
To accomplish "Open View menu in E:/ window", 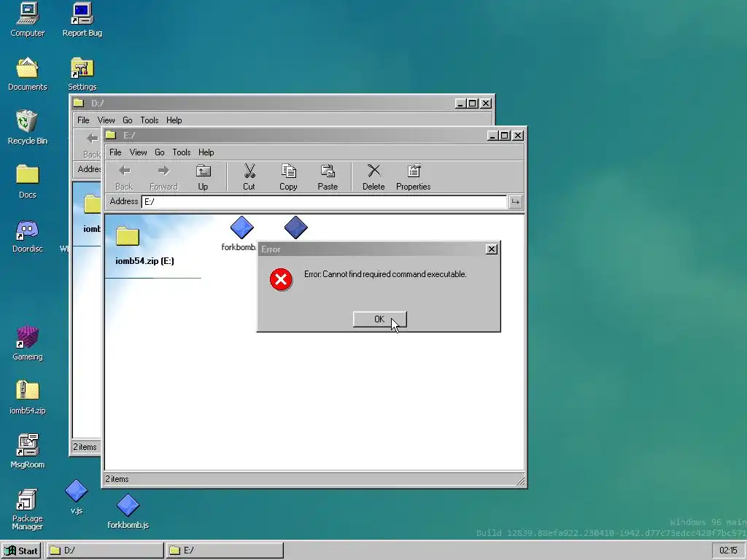I will (x=138, y=152).
